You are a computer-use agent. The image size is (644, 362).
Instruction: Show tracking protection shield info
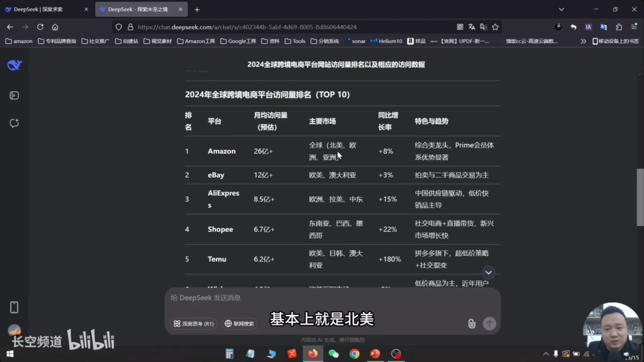point(118,27)
